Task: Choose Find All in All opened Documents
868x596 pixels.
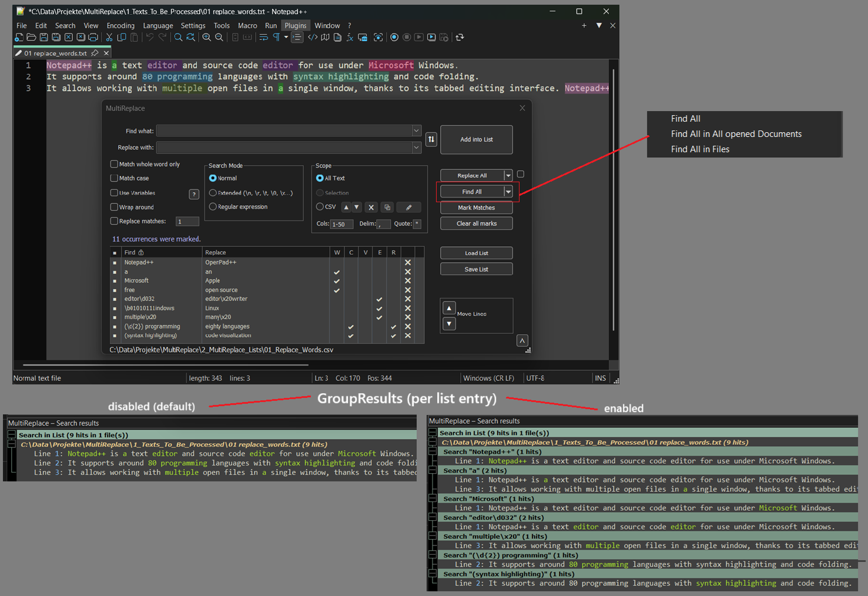Action: tap(736, 134)
